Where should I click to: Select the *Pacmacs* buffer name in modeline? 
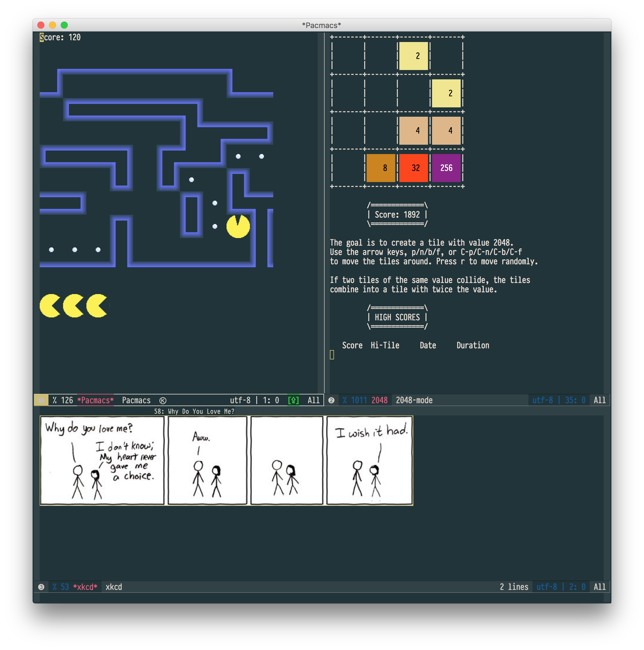click(95, 400)
